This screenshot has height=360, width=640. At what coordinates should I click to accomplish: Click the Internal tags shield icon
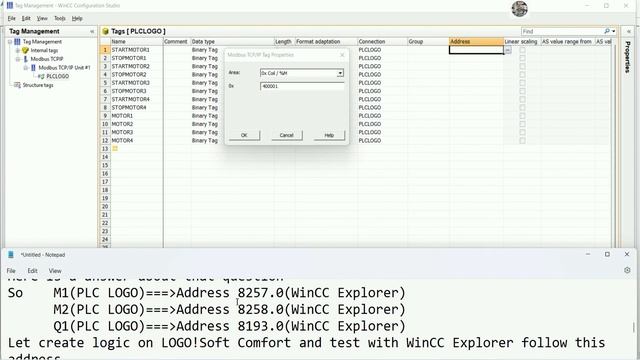pos(25,50)
